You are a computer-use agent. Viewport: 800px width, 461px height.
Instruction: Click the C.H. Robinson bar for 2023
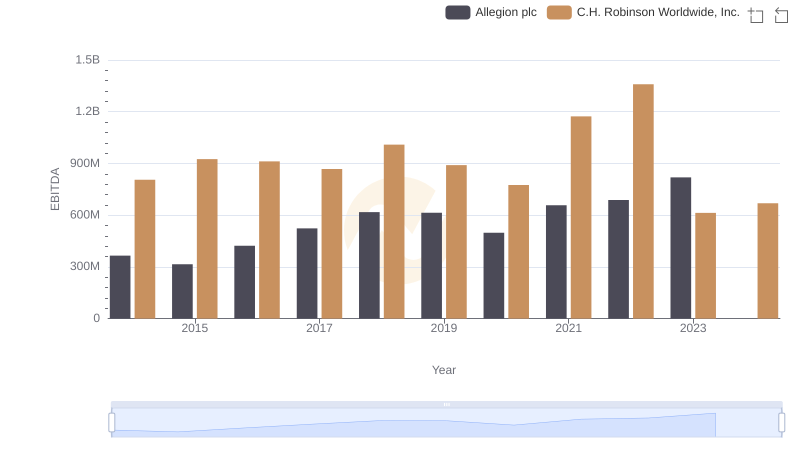point(705,266)
